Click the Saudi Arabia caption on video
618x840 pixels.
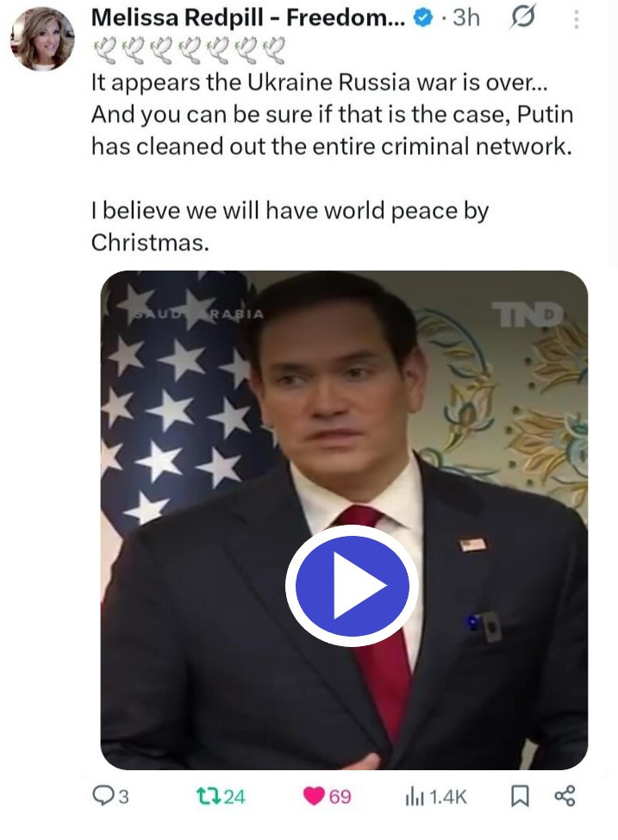click(x=199, y=314)
